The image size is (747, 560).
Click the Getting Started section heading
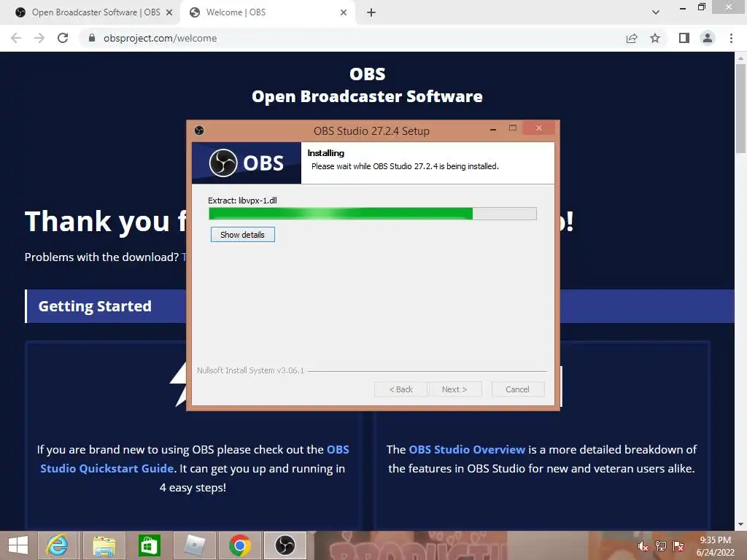tap(95, 306)
